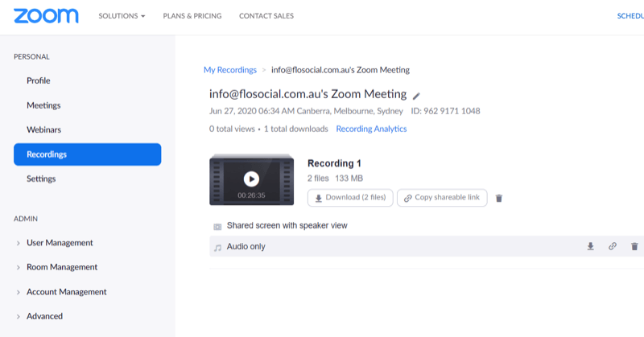Viewport: 644px width, 337px height.
Task: Delete Recording 1 using trash icon
Action: click(x=499, y=199)
